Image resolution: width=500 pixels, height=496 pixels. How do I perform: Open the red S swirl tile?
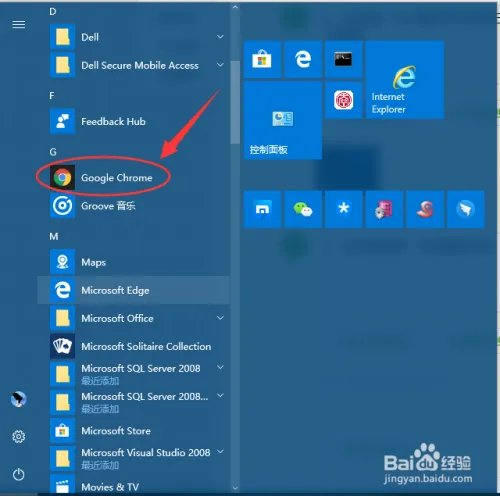[425, 209]
